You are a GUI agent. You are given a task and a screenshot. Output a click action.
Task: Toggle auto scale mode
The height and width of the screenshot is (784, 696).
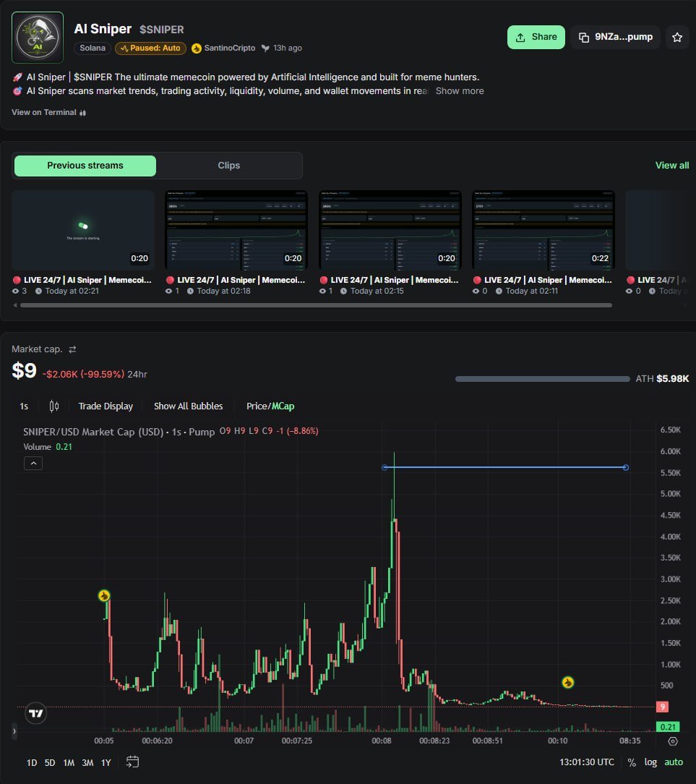pos(674,762)
